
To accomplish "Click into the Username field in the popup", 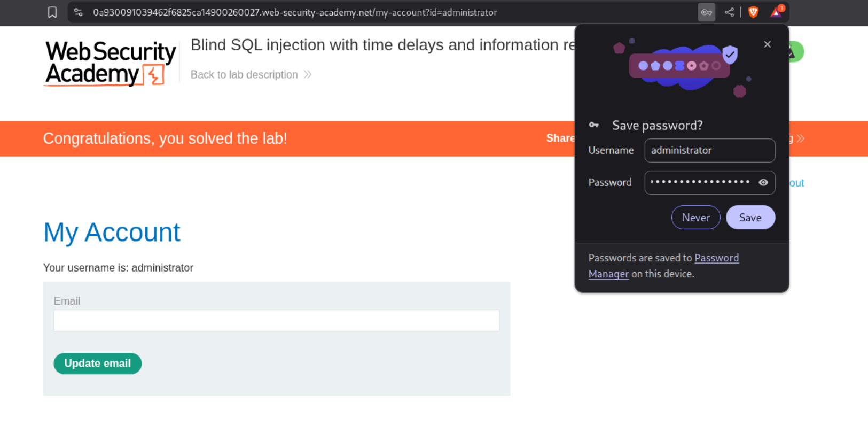I will coord(709,151).
